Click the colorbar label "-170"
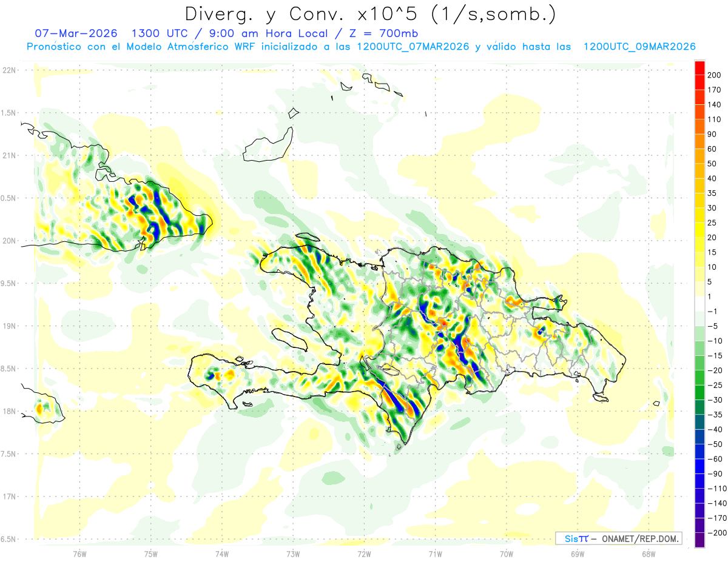 pos(716,518)
